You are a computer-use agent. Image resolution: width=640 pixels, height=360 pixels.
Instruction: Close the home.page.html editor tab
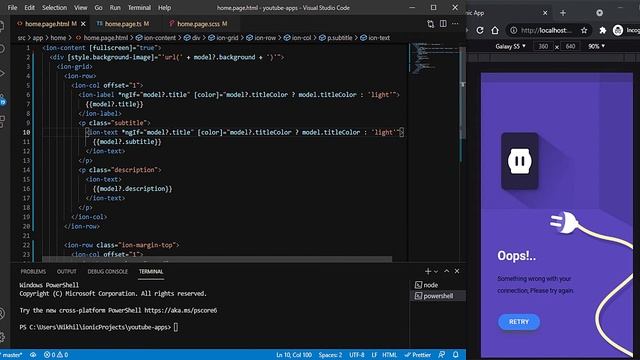click(83, 24)
